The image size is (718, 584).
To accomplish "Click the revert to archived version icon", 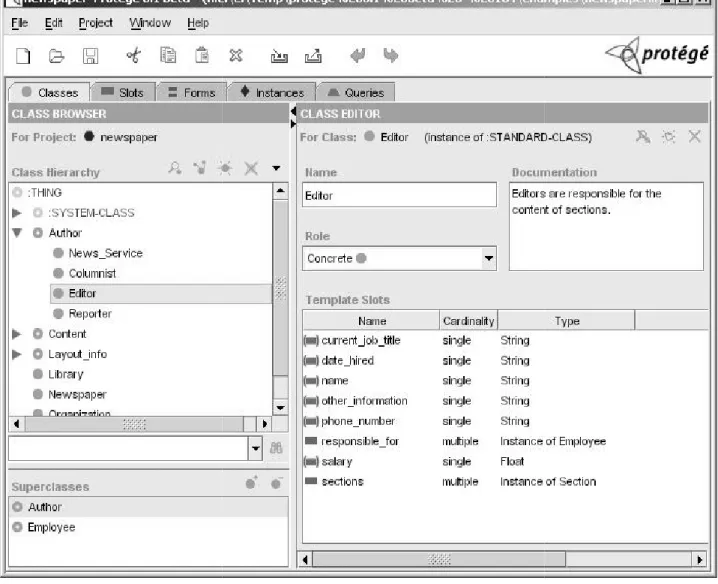I will (x=313, y=56).
